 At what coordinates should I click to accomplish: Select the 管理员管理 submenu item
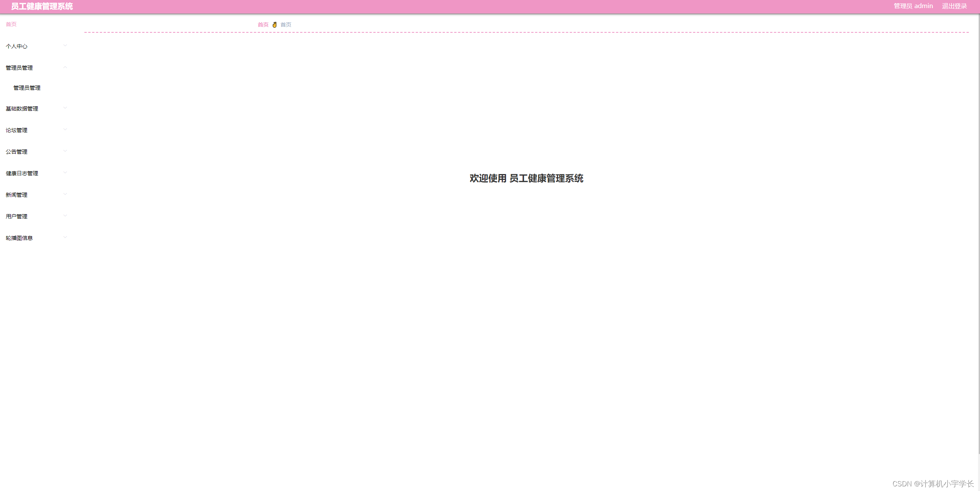point(27,88)
